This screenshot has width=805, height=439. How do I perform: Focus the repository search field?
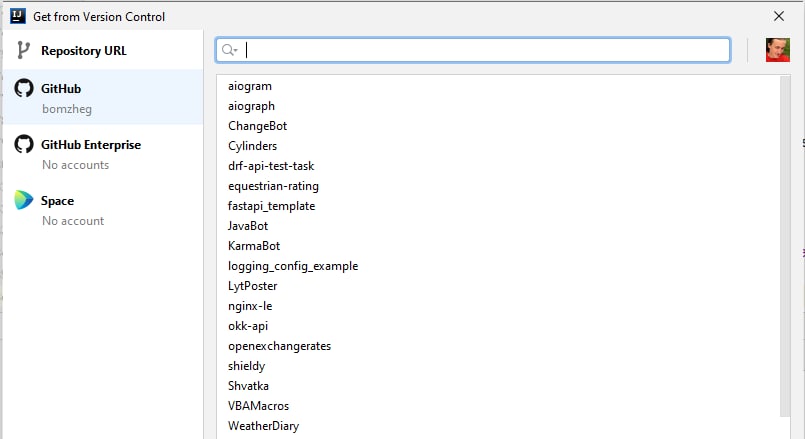click(x=473, y=50)
